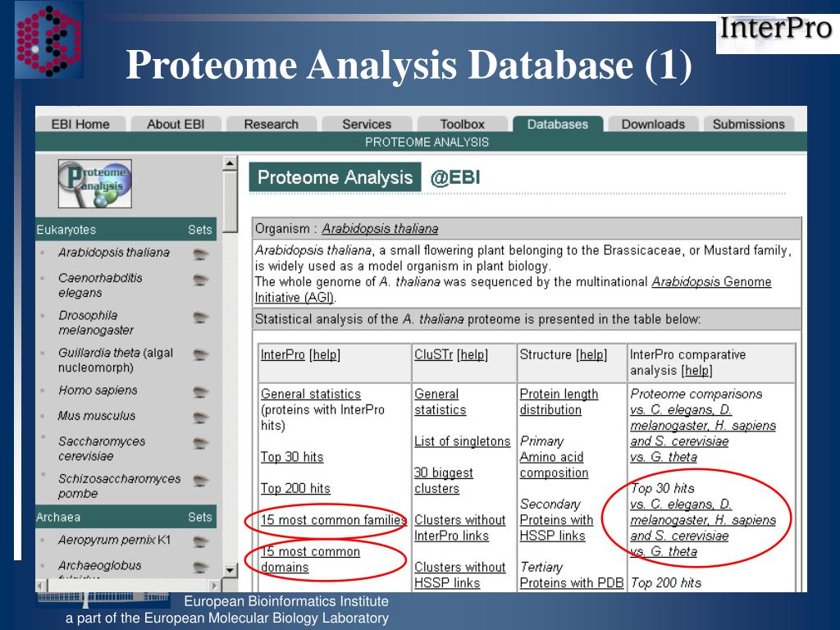The height and width of the screenshot is (630, 840).
Task: Open sets icon for Archaeoglobus row
Action: click(200, 568)
